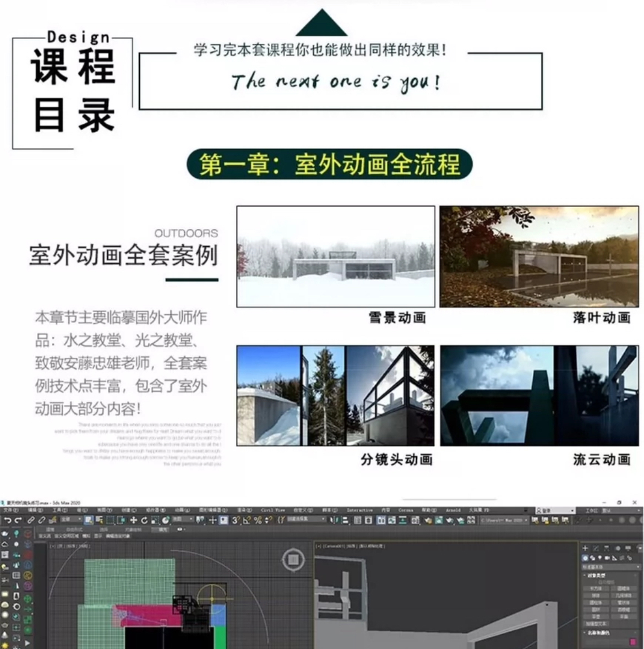Click the 落叶动画 falling leaves thumbnail
Screen dimensions: 644x649
(x=539, y=256)
